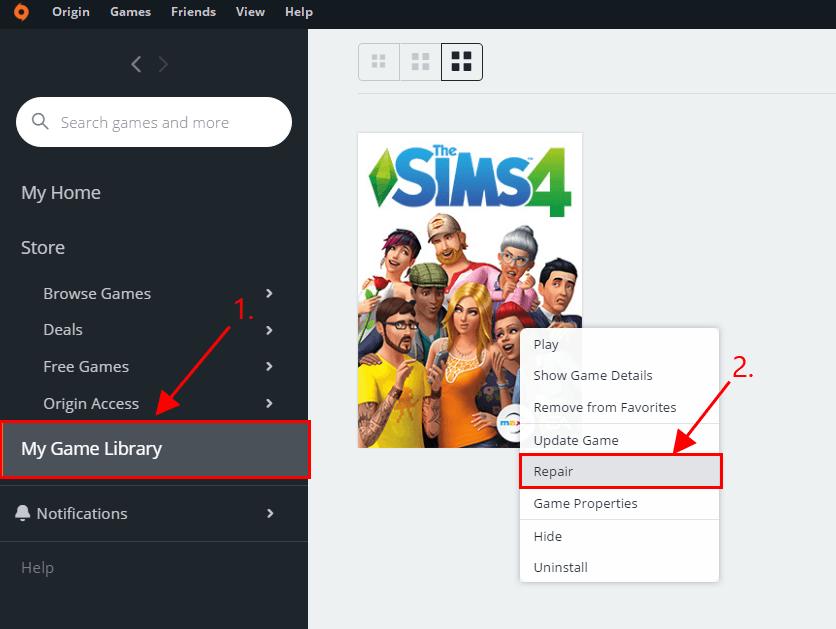Open Notifications in sidebar

click(x=82, y=513)
